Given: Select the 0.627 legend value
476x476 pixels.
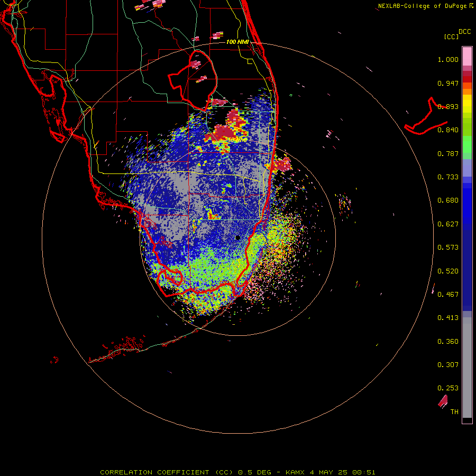Looking at the screenshot, I should (x=448, y=224).
